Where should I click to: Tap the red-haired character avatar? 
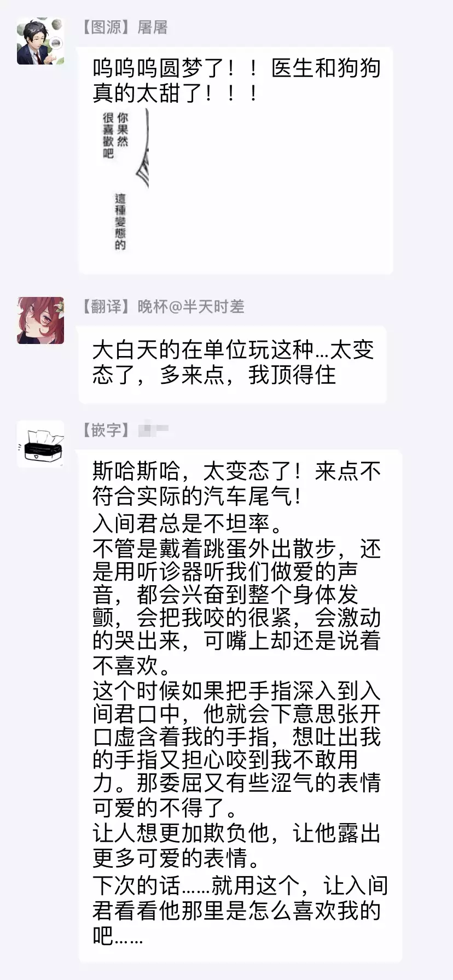tap(40, 320)
